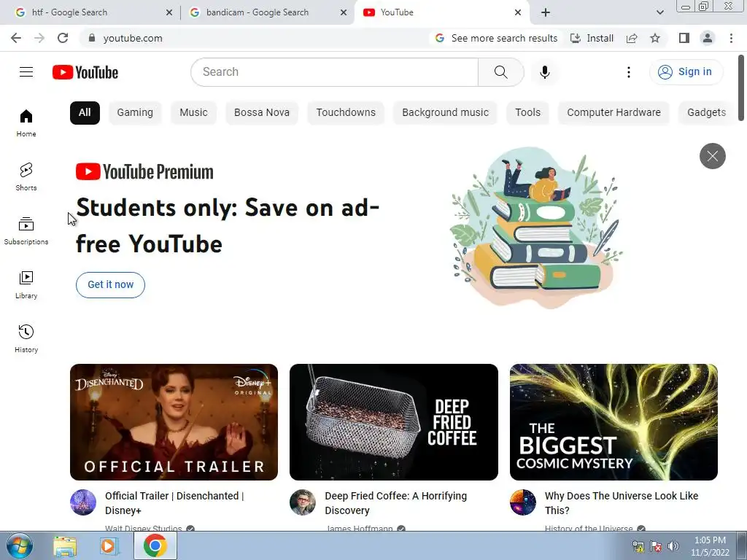Click the YouTube logo
Screen dimensions: 747x560
(x=85, y=72)
